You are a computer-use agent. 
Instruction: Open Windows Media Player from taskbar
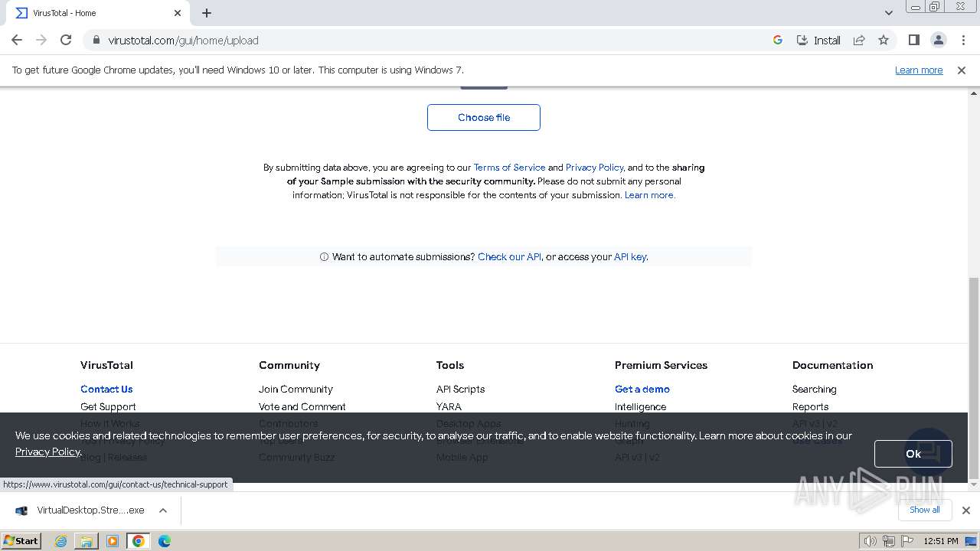(x=113, y=541)
